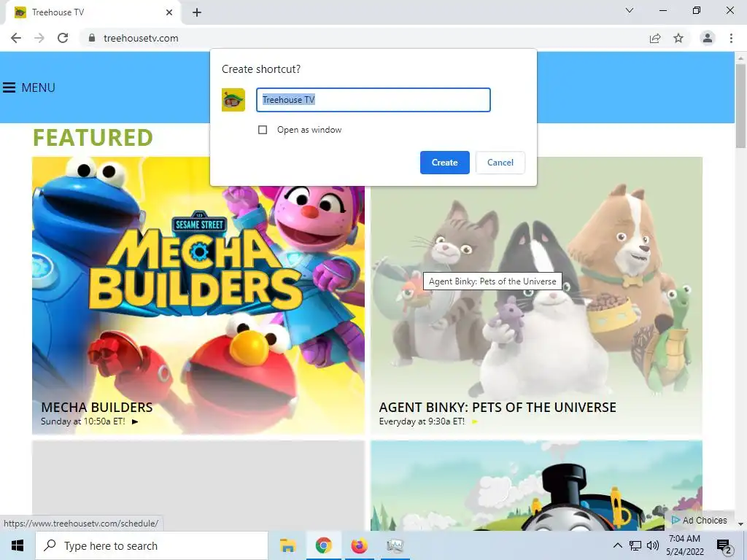The width and height of the screenshot is (747, 560).
Task: Confirm shortcut with Create button
Action: (445, 163)
